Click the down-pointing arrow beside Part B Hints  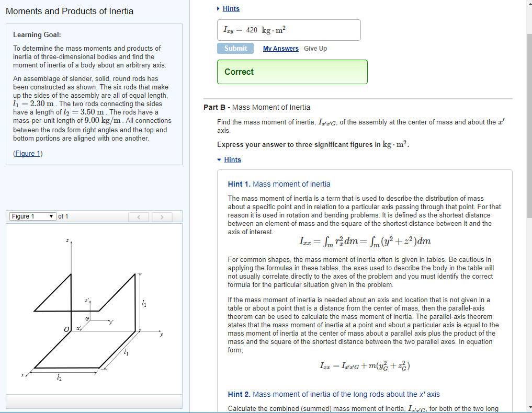(x=220, y=159)
